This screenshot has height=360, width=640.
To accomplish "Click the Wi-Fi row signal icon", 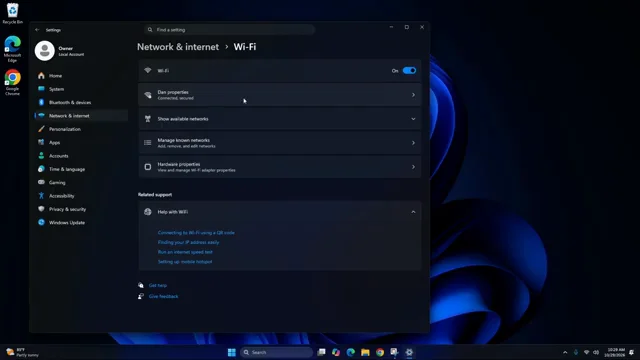I will tap(148, 71).
